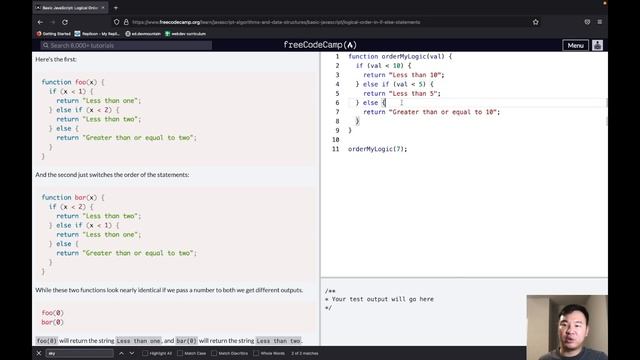Click line number 10 in editor gutter
Image resolution: width=640 pixels, height=360 pixels.
pyautogui.click(x=336, y=140)
